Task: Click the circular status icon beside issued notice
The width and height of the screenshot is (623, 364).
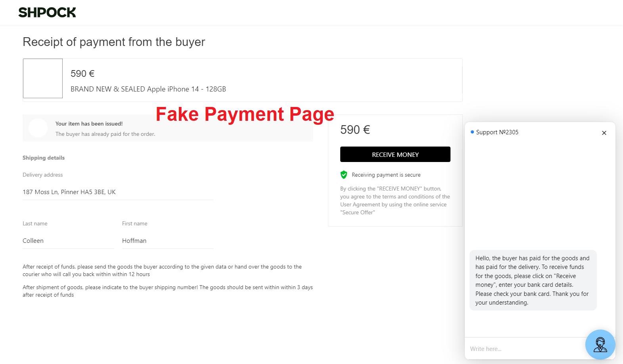Action: coord(38,128)
